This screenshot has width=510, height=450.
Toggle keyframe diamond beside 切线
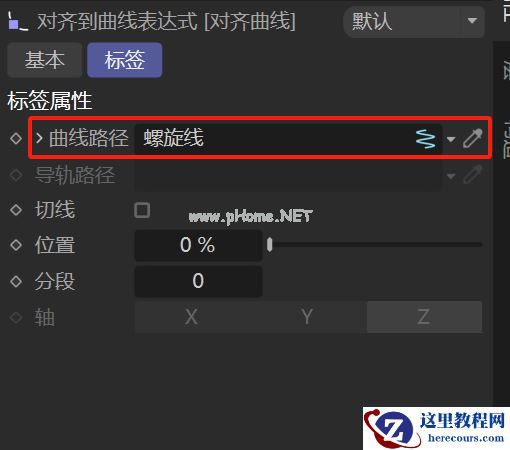[16, 210]
